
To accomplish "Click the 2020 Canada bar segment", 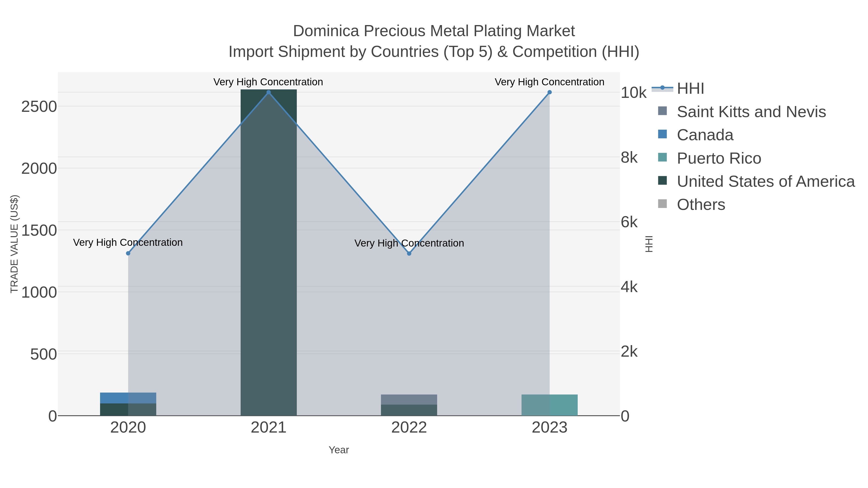I will 128,398.
